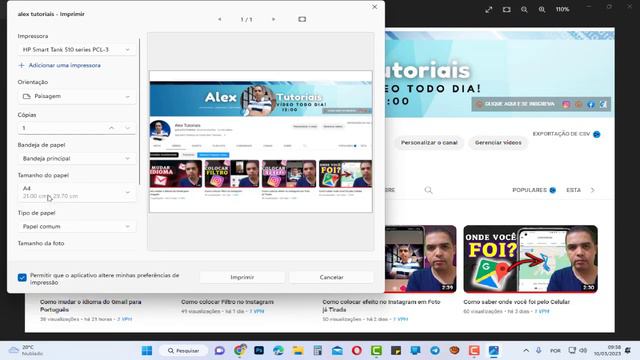
Task: Click fit-to-window preview icon in print dialog
Action: pyautogui.click(x=302, y=19)
